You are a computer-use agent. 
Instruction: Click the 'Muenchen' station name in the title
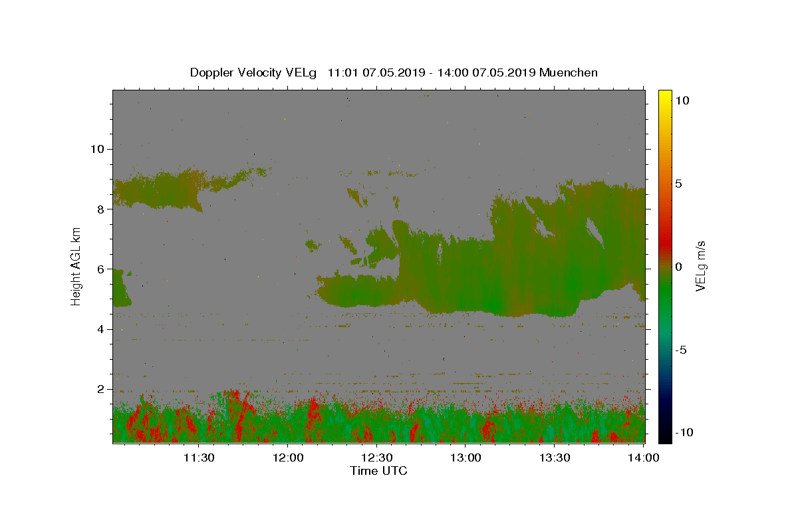[x=569, y=72]
